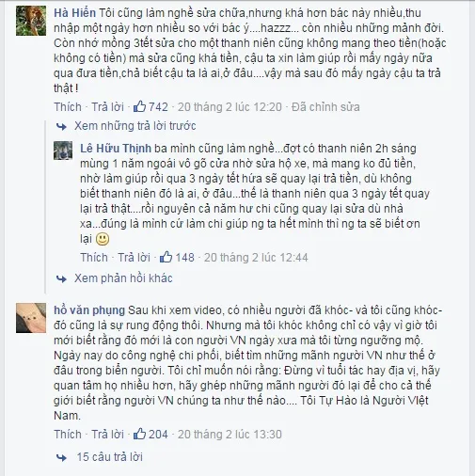Image resolution: width=475 pixels, height=476 pixels.
Task: Open Hà Hiển's profile picture
Action: (31, 21)
